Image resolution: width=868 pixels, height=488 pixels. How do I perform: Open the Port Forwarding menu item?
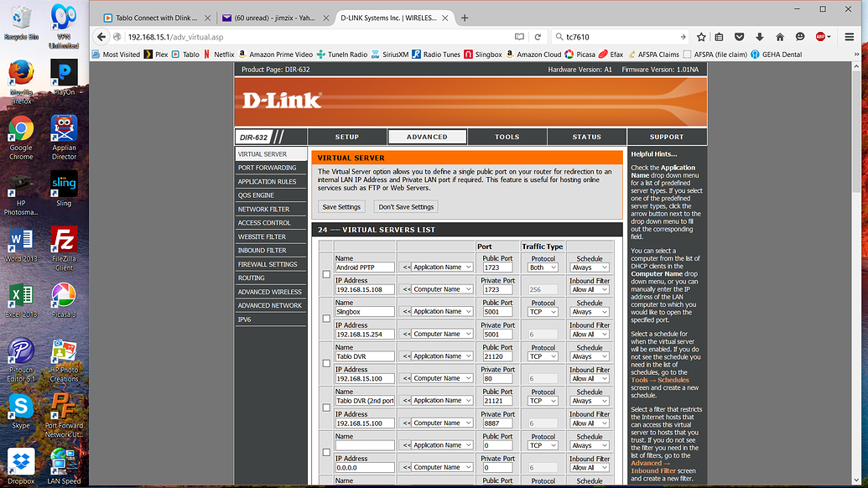pyautogui.click(x=267, y=168)
